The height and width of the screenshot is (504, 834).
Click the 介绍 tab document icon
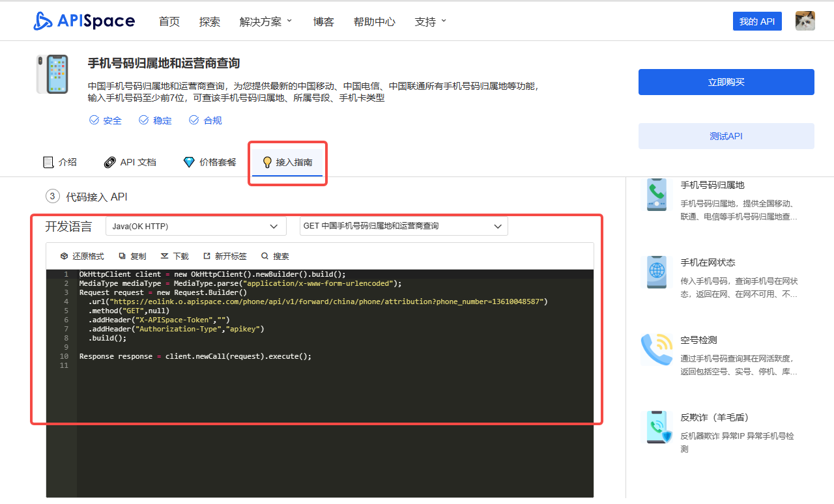click(x=48, y=162)
